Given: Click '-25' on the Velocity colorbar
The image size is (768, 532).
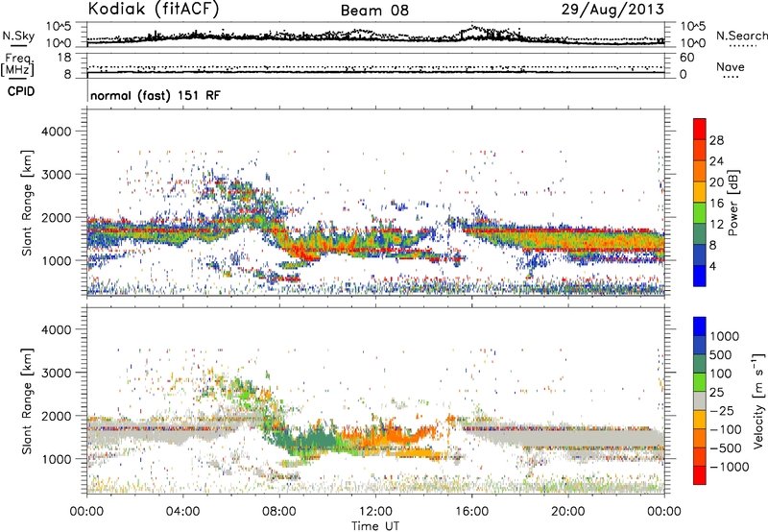Looking at the screenshot, I should click(723, 411).
